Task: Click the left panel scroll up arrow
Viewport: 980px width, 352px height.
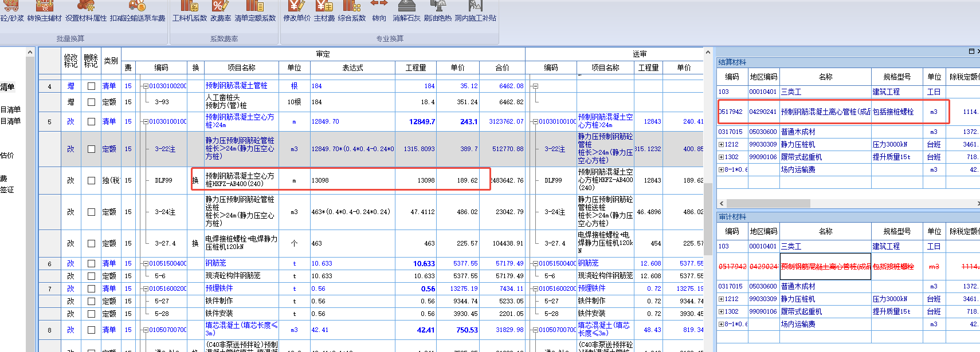Action: (30, 52)
